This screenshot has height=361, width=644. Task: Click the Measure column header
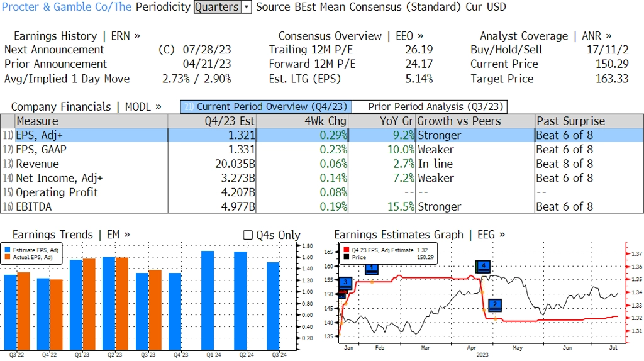pos(91,121)
